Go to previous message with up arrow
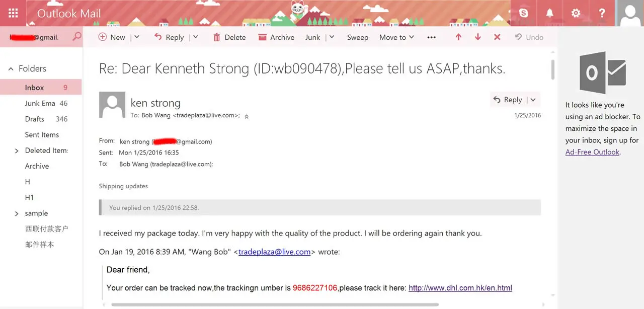Image resolution: width=644 pixels, height=309 pixels. (x=458, y=37)
